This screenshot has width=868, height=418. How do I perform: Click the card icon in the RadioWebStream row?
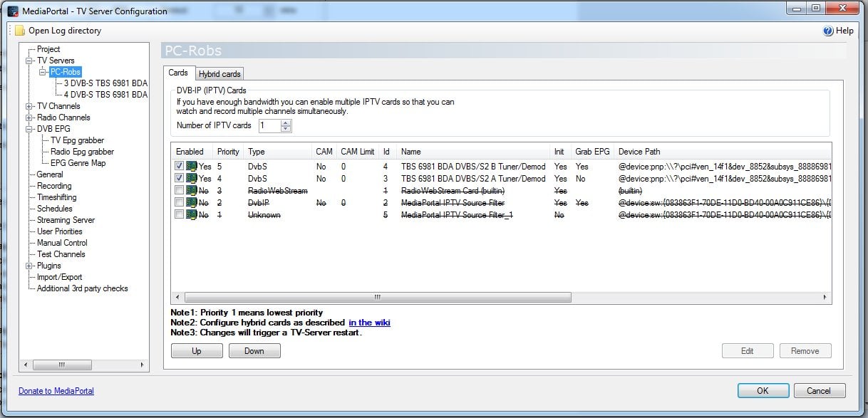(191, 191)
